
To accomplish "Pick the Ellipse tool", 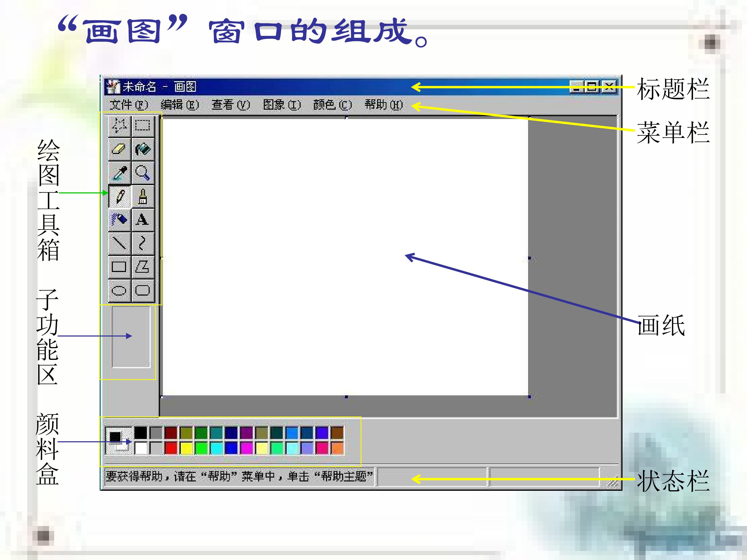I will tap(119, 290).
